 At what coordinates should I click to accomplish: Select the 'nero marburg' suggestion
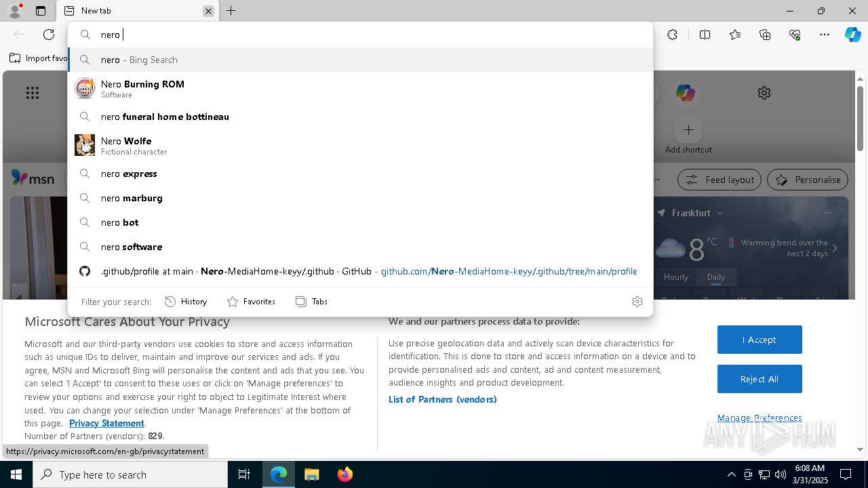pyautogui.click(x=360, y=198)
